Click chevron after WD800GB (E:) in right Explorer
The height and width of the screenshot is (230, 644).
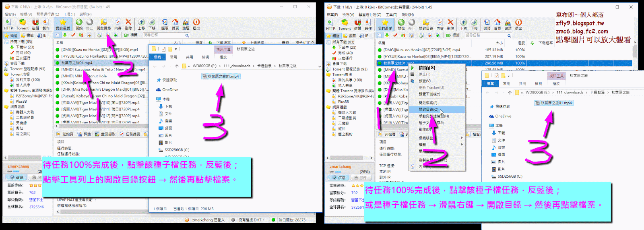tap(553, 93)
